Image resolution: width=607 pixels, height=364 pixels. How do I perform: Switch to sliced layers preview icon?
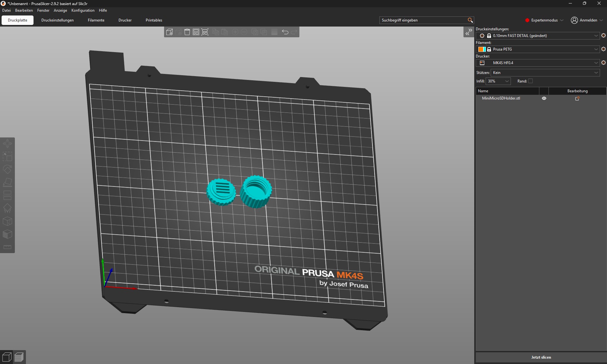pyautogui.click(x=19, y=357)
